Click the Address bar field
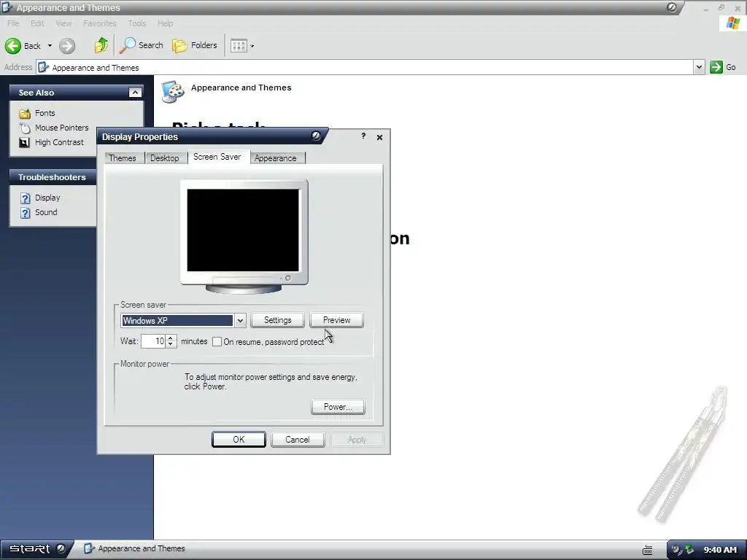 [365, 67]
